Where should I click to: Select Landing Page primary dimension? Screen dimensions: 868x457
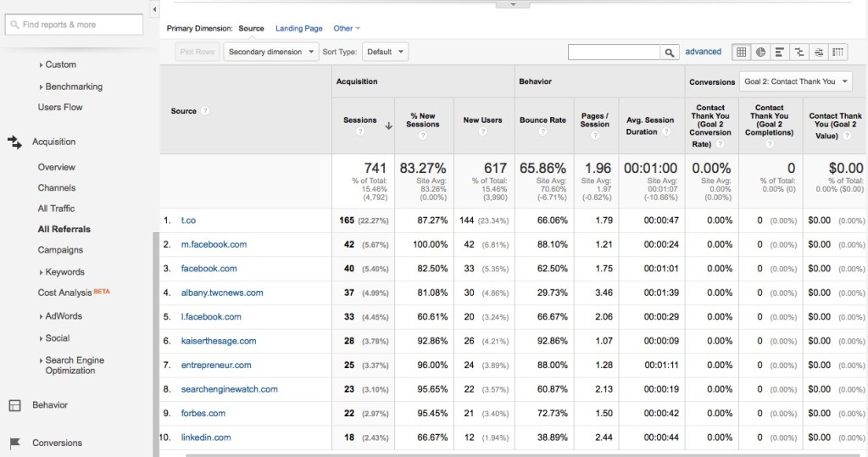coord(299,28)
